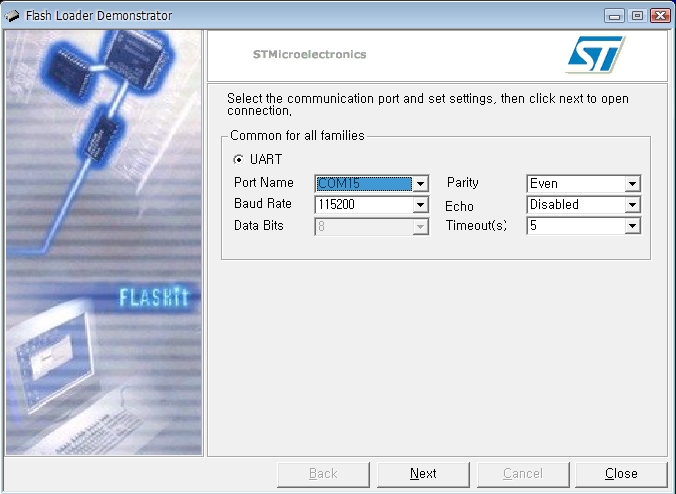Maximize the Flash Loader Demonstrator window
The height and width of the screenshot is (494, 676).
[637, 16]
